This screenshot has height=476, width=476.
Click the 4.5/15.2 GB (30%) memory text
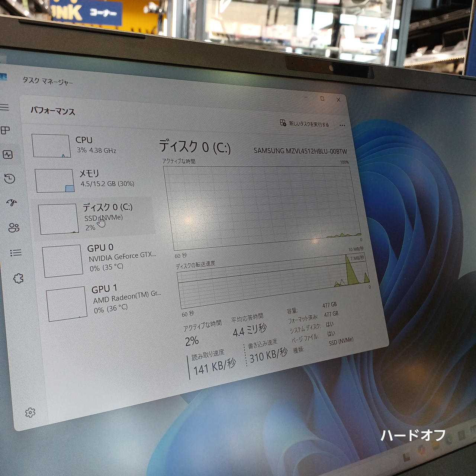pos(107,184)
